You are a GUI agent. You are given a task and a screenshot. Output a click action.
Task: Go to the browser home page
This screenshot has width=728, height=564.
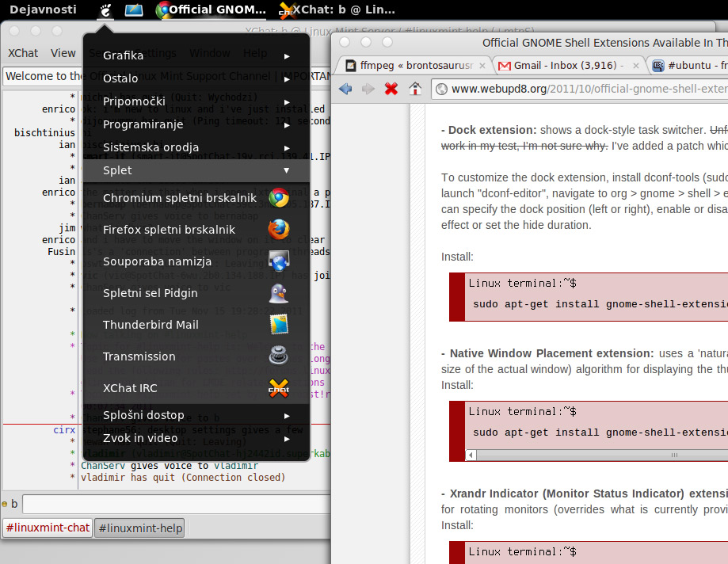[415, 89]
